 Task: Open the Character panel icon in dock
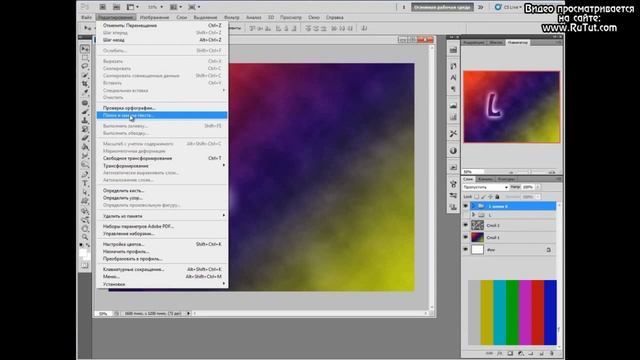pyautogui.click(x=453, y=78)
